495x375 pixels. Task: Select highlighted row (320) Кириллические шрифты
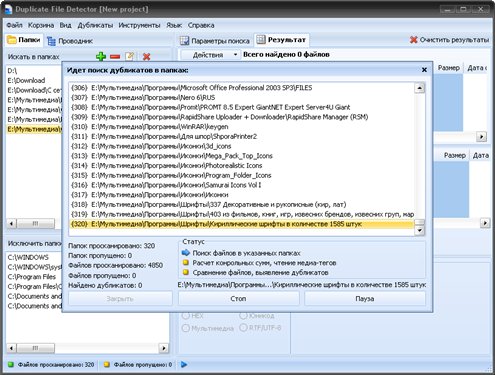click(241, 224)
